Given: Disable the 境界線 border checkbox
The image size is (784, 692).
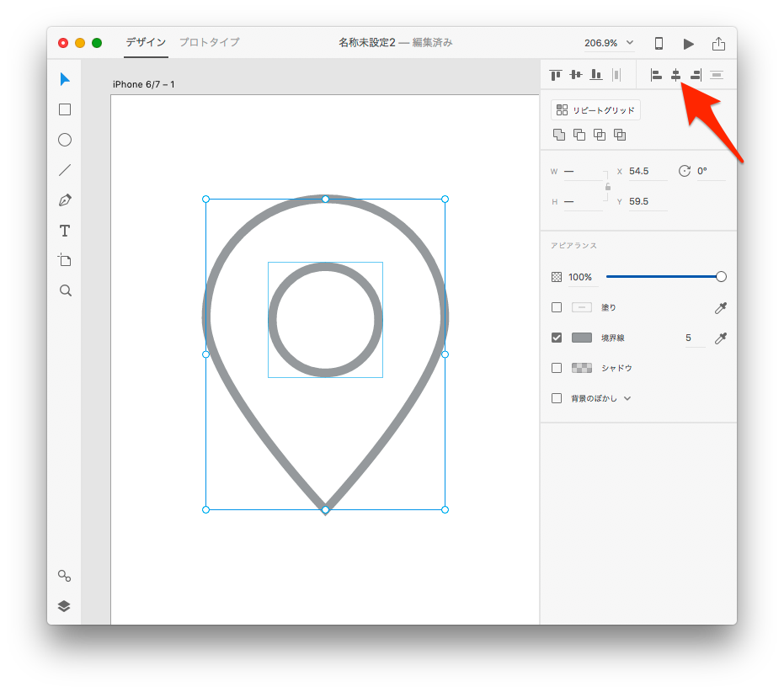Looking at the screenshot, I should click(557, 338).
